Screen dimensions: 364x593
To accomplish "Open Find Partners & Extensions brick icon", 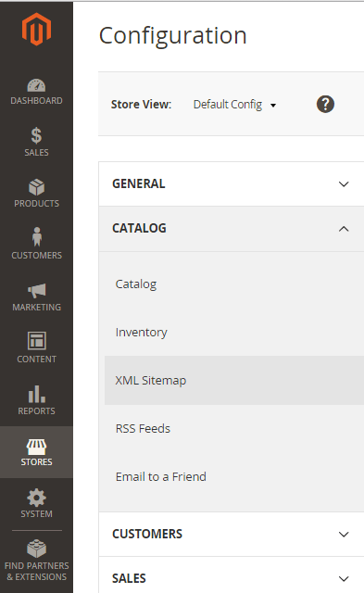I will (37, 549).
